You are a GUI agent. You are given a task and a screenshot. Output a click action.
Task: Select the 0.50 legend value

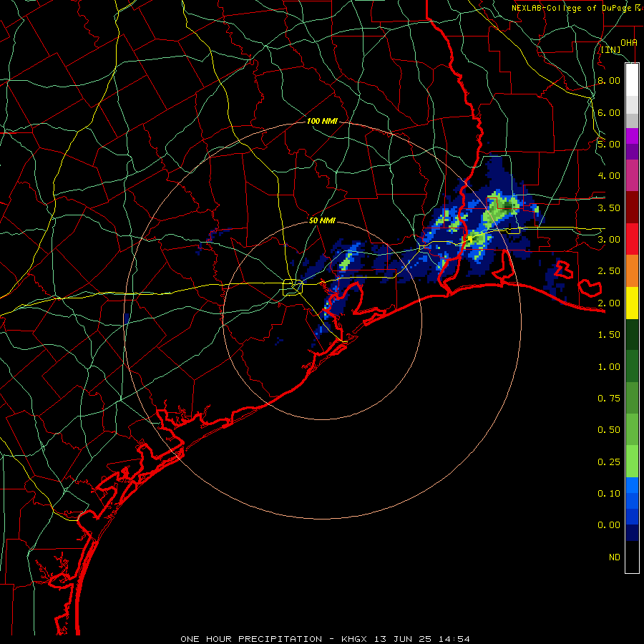coord(609,430)
